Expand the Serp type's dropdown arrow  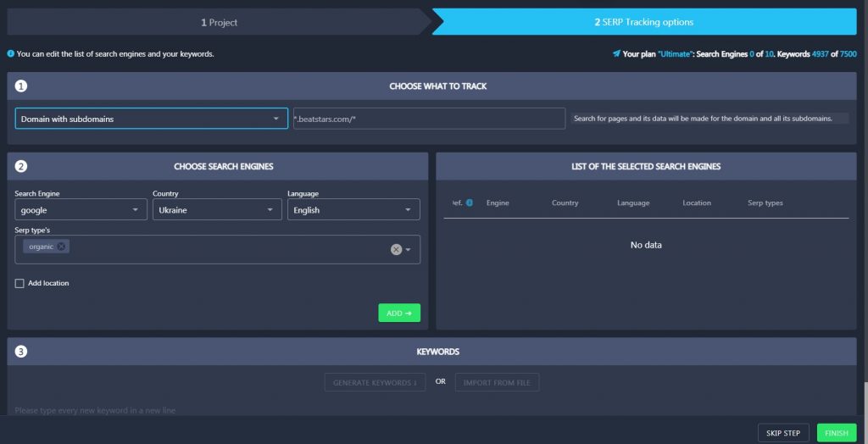coord(408,250)
